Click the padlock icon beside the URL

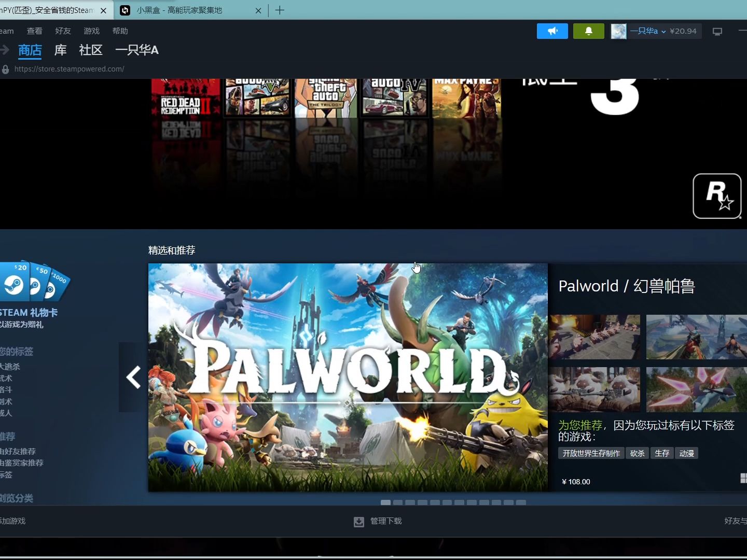click(x=5, y=69)
